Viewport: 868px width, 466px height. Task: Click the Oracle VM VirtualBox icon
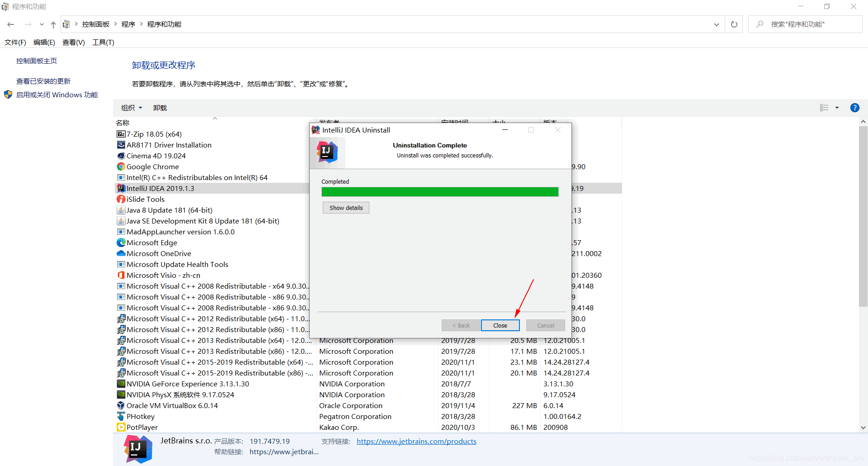(x=121, y=405)
